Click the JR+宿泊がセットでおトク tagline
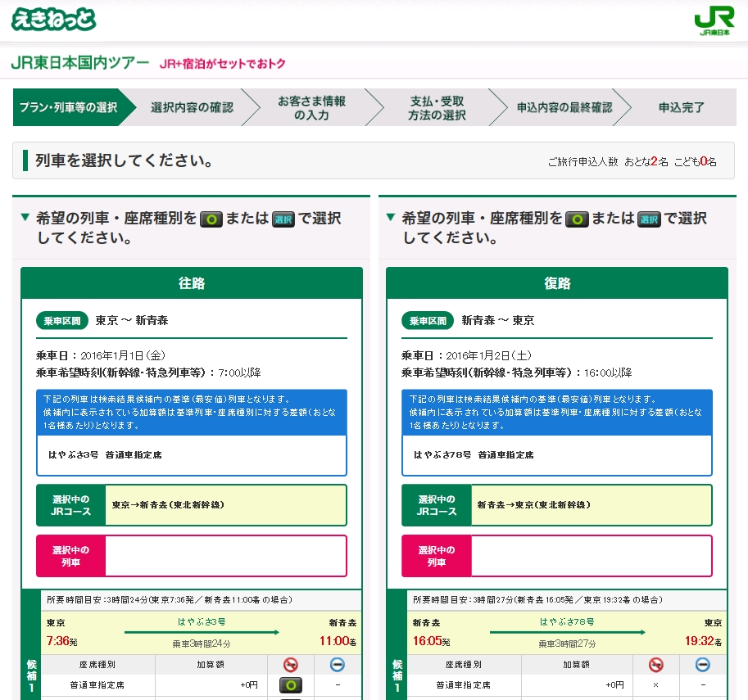Image resolution: width=748 pixels, height=700 pixels. 223,63
